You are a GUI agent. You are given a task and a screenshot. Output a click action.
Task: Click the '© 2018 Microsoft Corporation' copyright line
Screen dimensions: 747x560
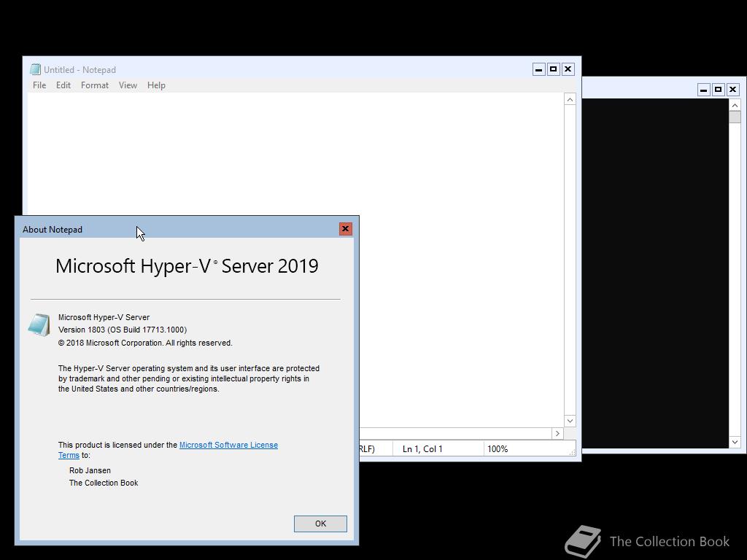[145, 343]
